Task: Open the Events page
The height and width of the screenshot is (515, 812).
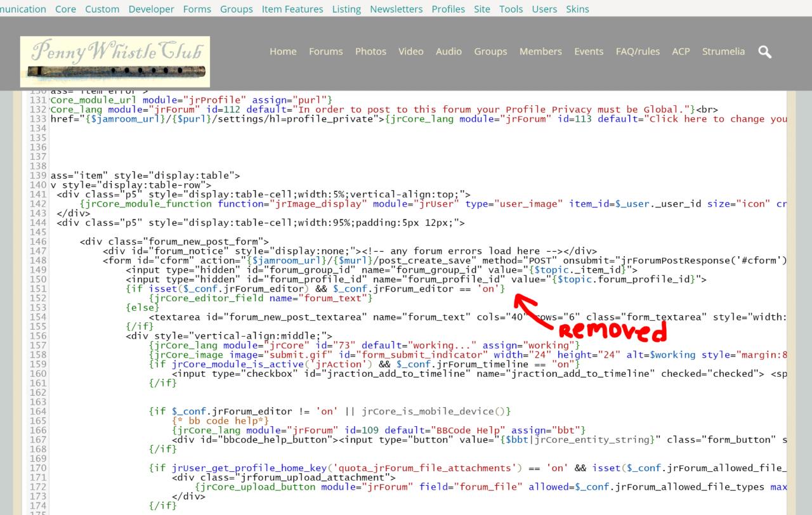Action: click(x=589, y=51)
